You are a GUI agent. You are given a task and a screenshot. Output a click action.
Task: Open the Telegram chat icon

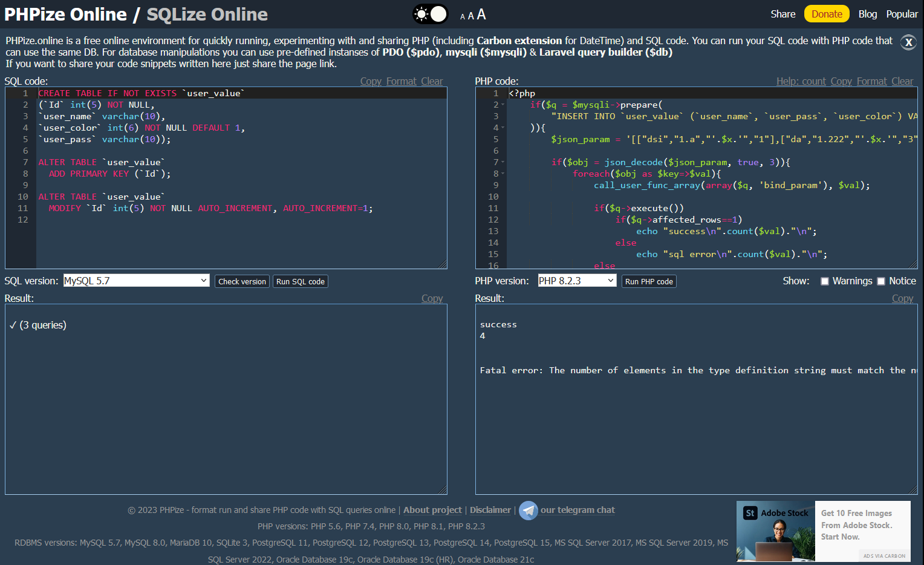pos(529,511)
